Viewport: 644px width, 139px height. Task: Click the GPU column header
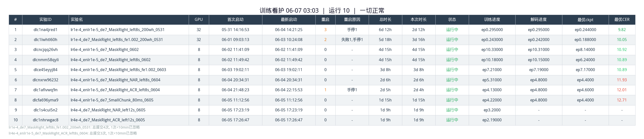click(x=199, y=19)
